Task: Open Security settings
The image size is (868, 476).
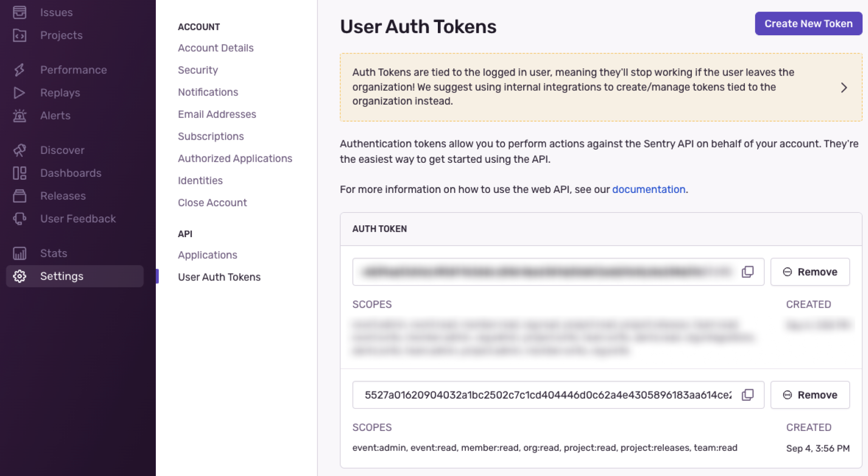Action: click(198, 70)
